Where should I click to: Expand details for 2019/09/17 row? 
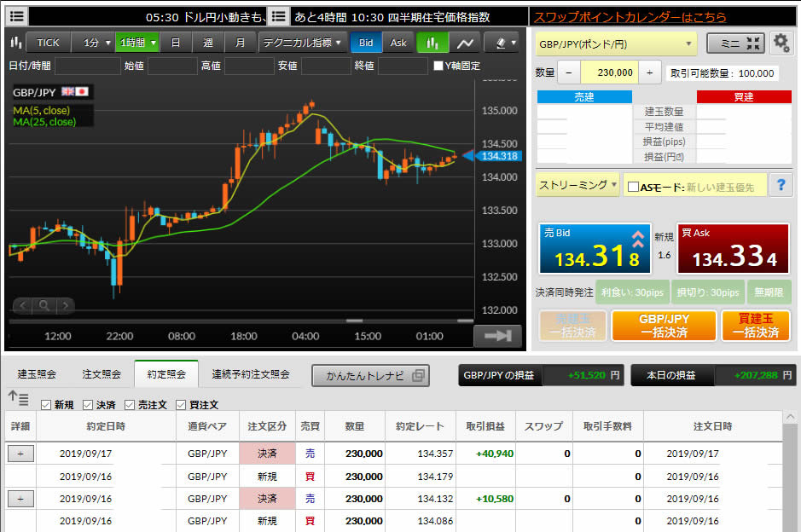point(20,454)
